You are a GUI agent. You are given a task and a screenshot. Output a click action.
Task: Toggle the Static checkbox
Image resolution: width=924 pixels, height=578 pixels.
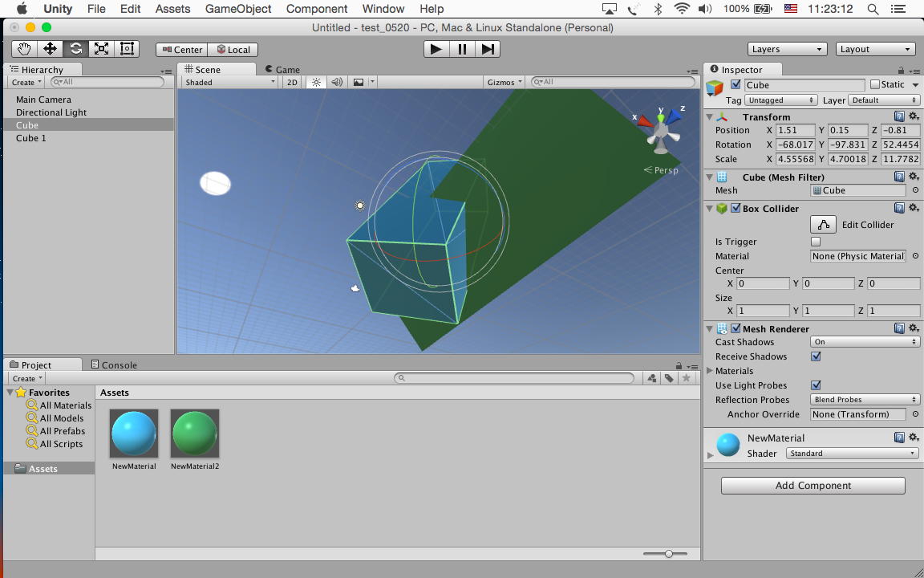875,84
